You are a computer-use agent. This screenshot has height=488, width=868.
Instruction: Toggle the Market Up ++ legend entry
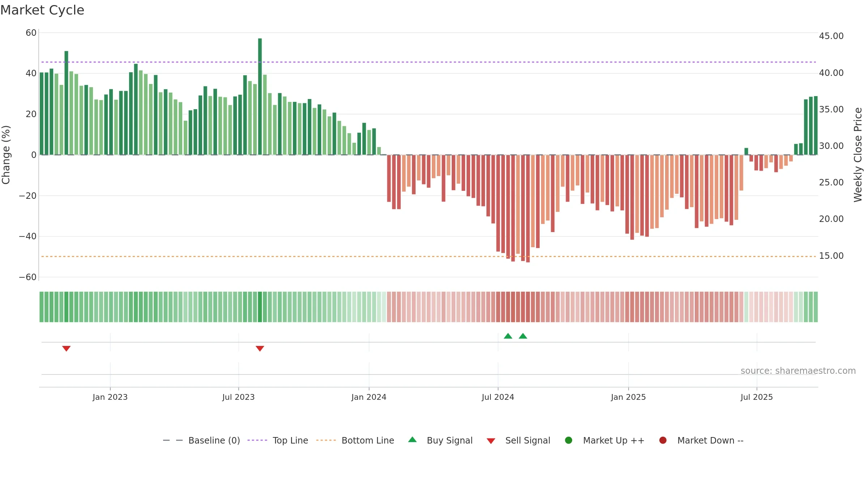coord(604,440)
